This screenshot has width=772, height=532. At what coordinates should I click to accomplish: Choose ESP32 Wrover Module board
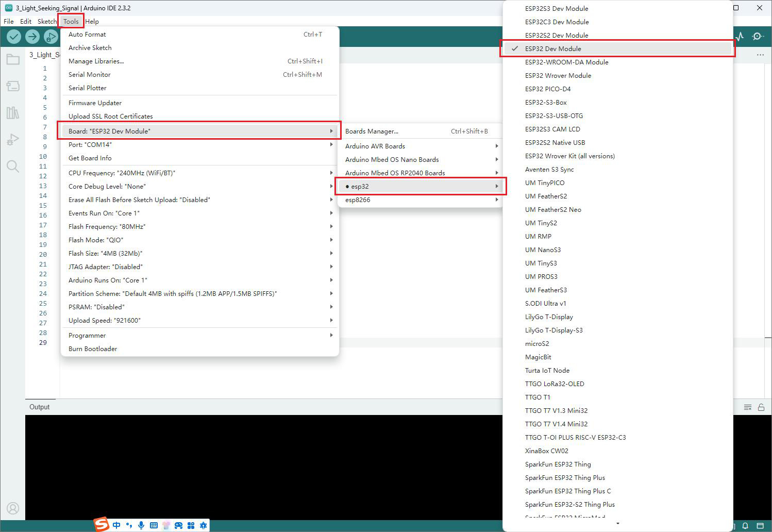[x=617, y=75]
